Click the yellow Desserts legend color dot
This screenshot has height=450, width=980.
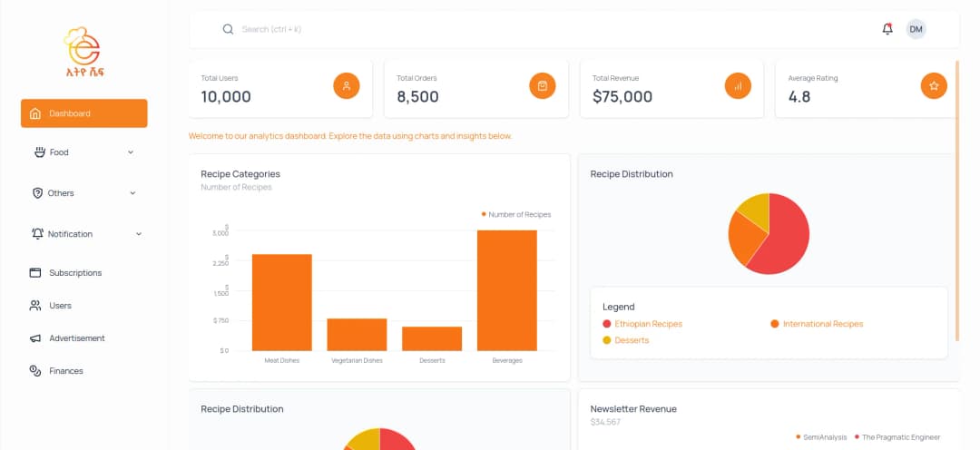[606, 340]
